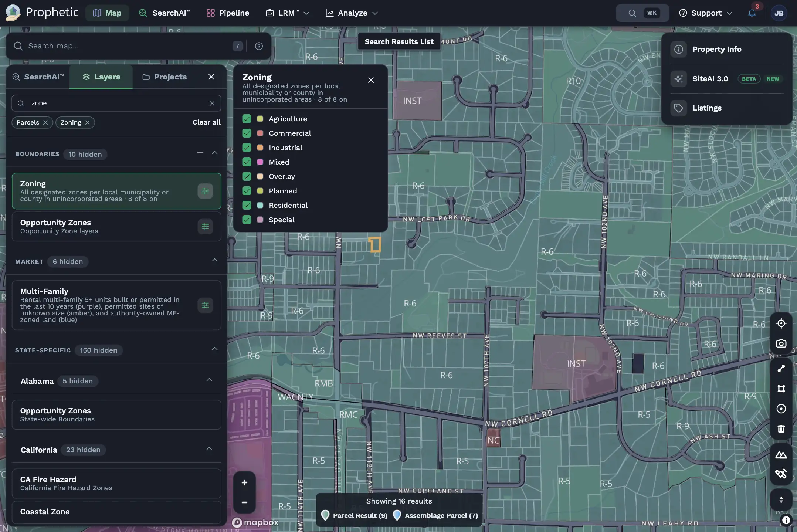Uncheck the Special zoning checkbox
This screenshot has height=532, width=797.
[247, 220]
